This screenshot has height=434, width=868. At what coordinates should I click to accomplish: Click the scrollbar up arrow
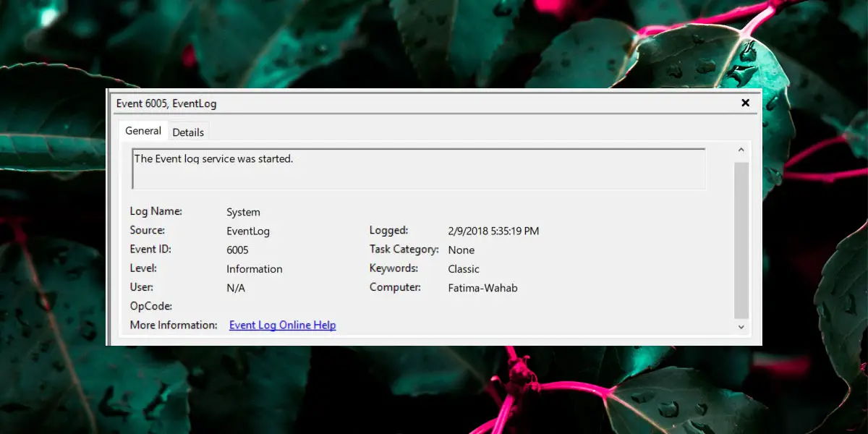click(741, 150)
